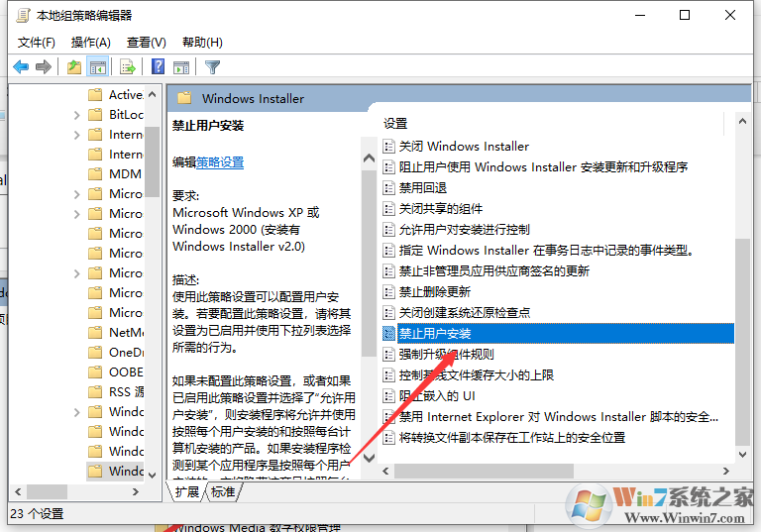Viewport: 761px width, 532px height.
Task: Click settings list scroll down arrow
Action: pos(742,455)
